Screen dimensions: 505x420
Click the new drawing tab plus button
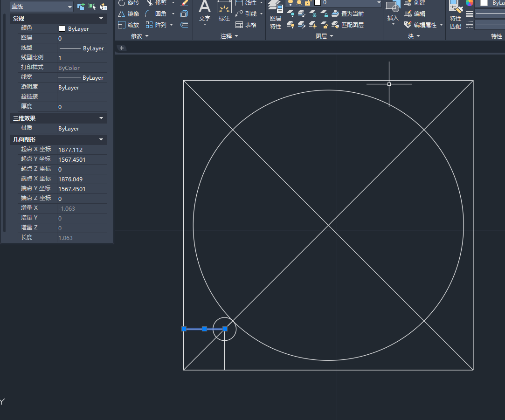coord(122,48)
